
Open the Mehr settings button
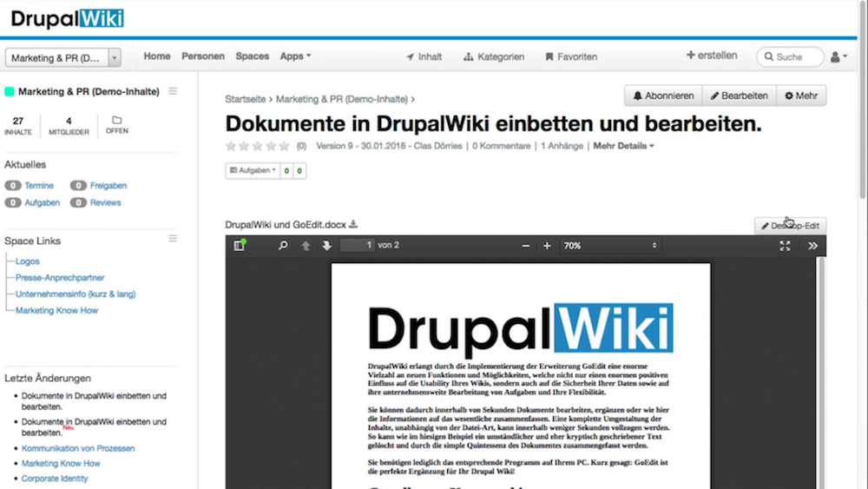tap(801, 96)
